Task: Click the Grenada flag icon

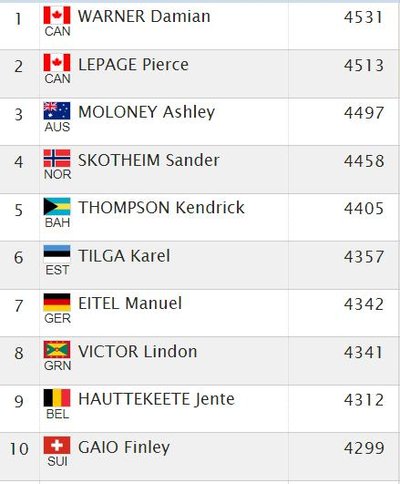Action: [57, 350]
